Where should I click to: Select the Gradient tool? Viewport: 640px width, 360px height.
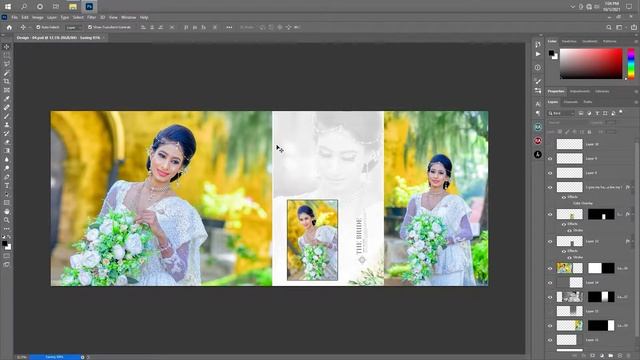pyautogui.click(x=7, y=151)
